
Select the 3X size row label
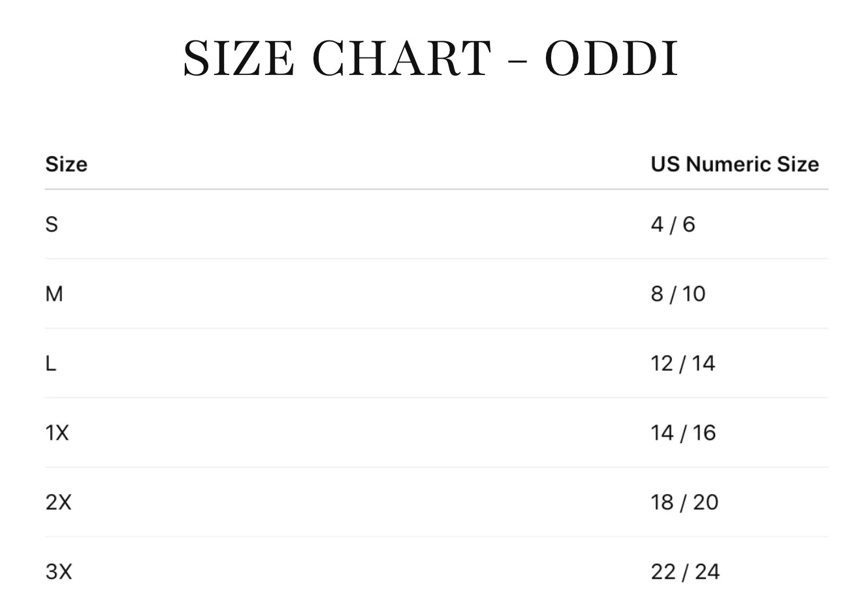point(58,572)
